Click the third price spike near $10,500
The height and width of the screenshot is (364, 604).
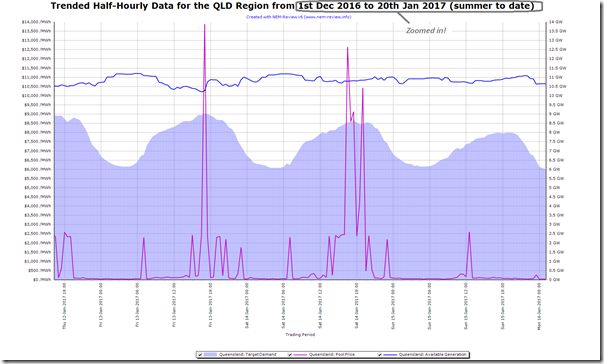pyautogui.click(x=362, y=89)
